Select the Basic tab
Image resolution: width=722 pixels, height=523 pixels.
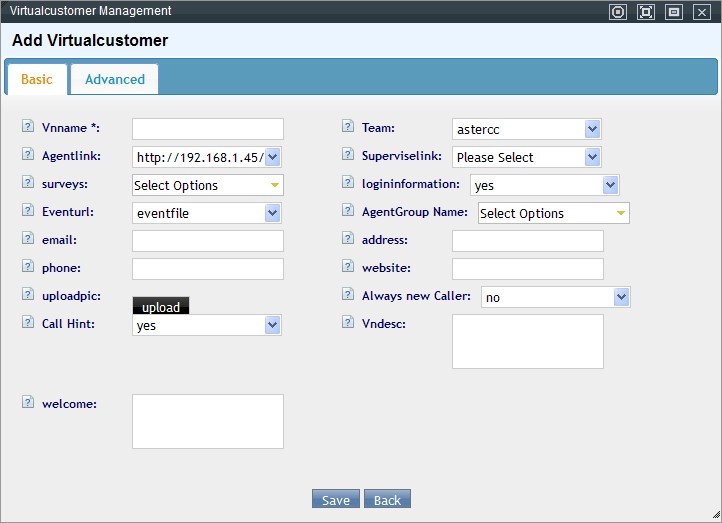pos(37,79)
